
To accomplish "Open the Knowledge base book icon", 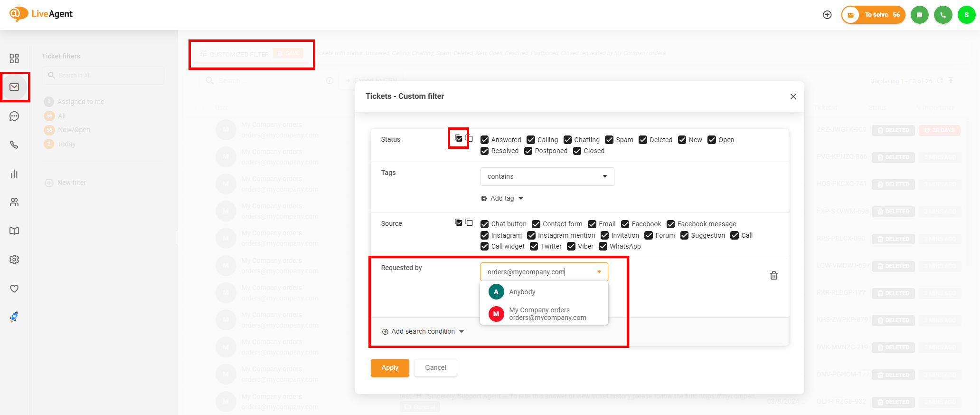I will click(14, 231).
